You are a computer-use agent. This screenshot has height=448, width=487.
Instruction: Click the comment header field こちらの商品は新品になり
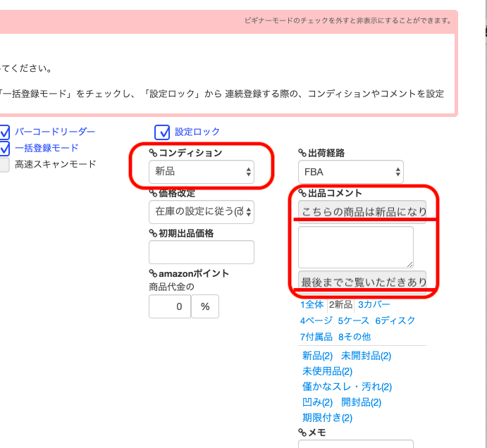(362, 212)
